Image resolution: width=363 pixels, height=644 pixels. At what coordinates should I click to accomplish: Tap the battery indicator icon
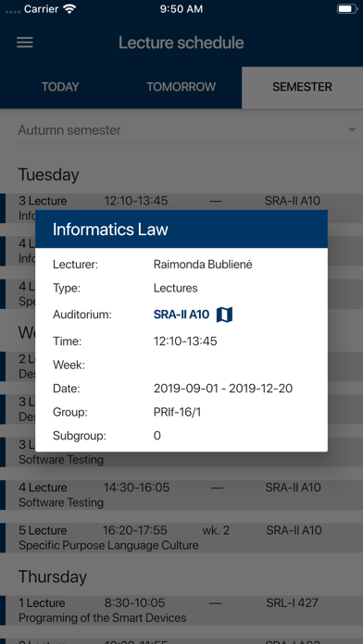(347, 9)
